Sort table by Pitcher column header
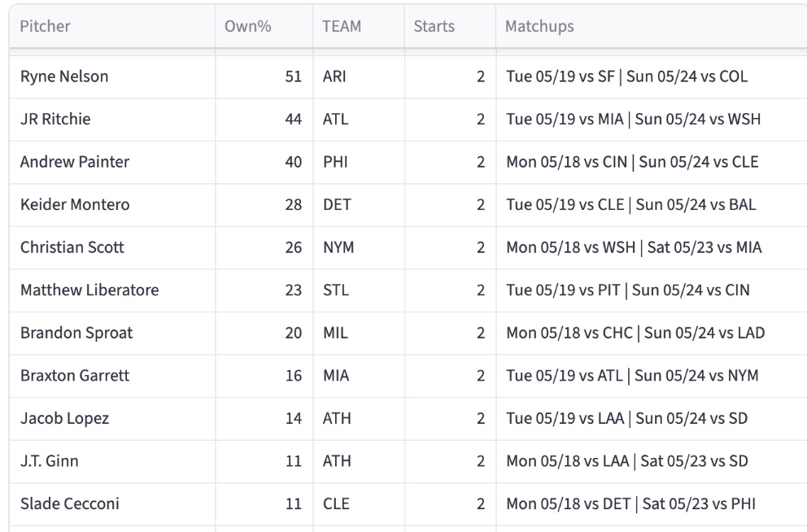The width and height of the screenshot is (807, 532). pos(45,26)
